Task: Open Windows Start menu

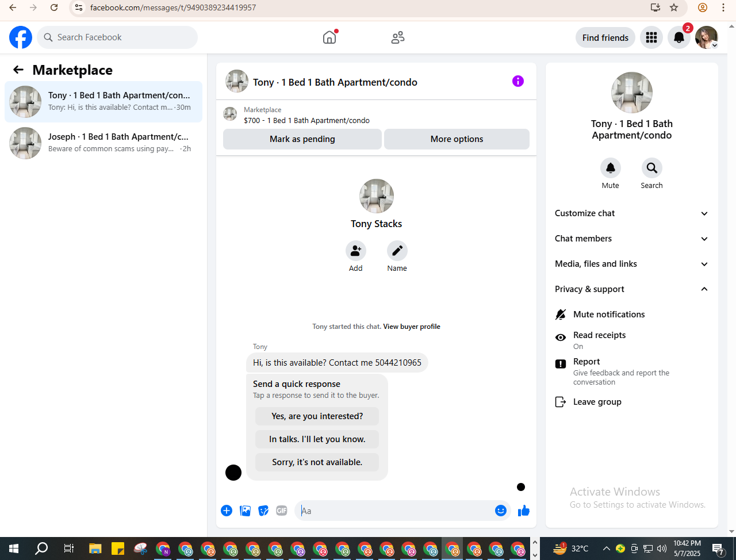Action: tap(14, 549)
